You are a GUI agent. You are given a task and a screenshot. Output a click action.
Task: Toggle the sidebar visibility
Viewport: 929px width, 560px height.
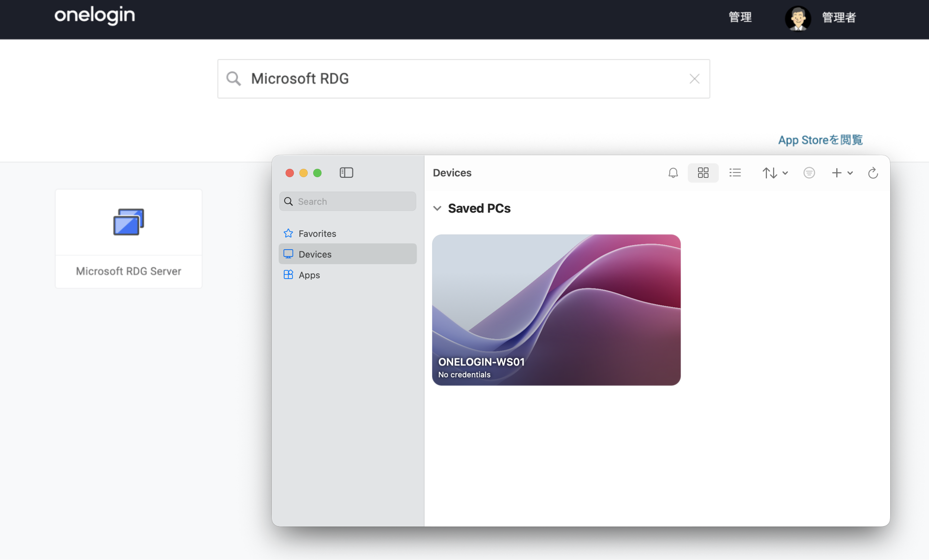coord(346,173)
